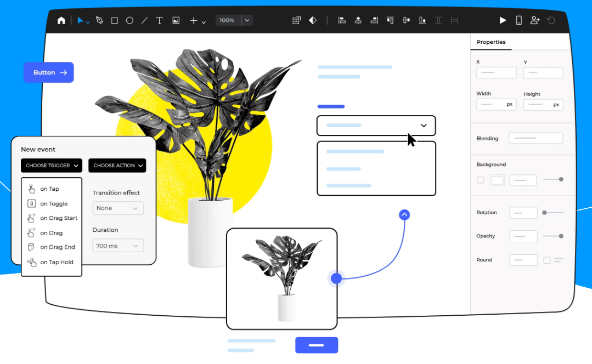
Task: Select the arrow pointer tool
Action: [x=81, y=20]
